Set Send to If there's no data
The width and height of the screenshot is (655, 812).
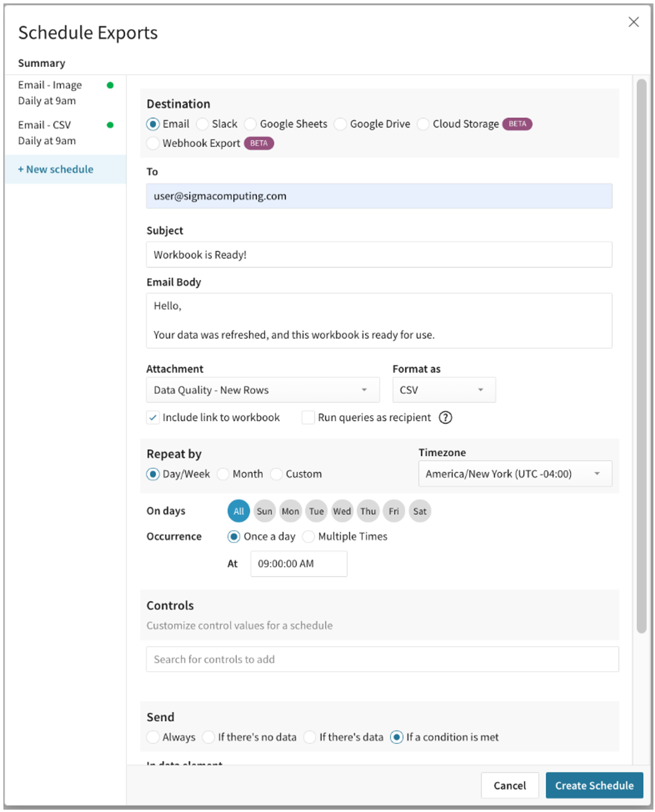click(208, 737)
